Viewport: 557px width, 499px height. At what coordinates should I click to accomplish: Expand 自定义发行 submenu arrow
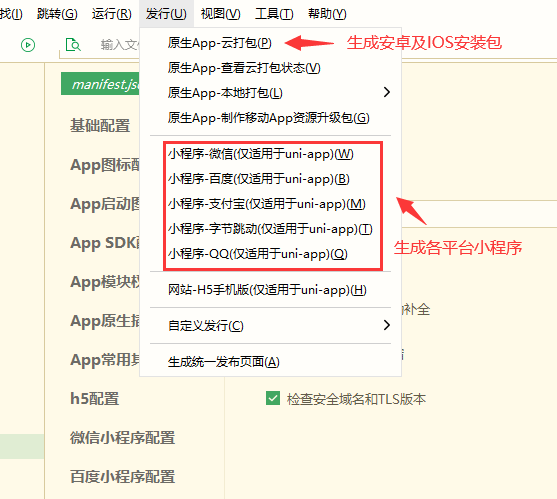(387, 325)
